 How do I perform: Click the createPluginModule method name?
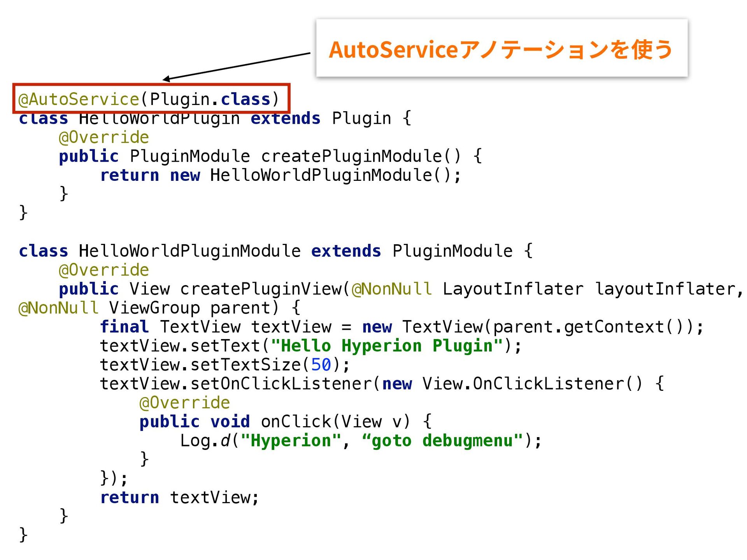click(351, 156)
